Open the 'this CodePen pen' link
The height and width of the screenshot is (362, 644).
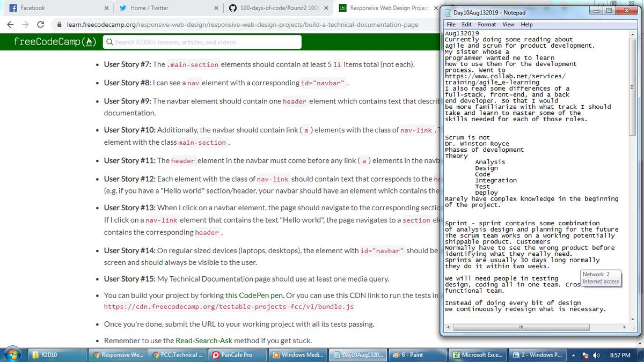pyautogui.click(x=253, y=295)
